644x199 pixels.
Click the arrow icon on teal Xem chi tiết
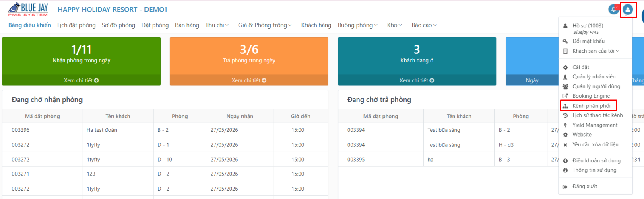click(x=432, y=80)
